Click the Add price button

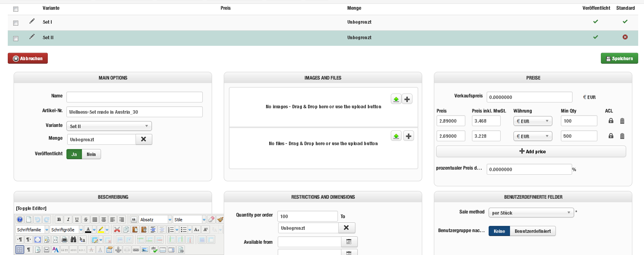point(531,151)
